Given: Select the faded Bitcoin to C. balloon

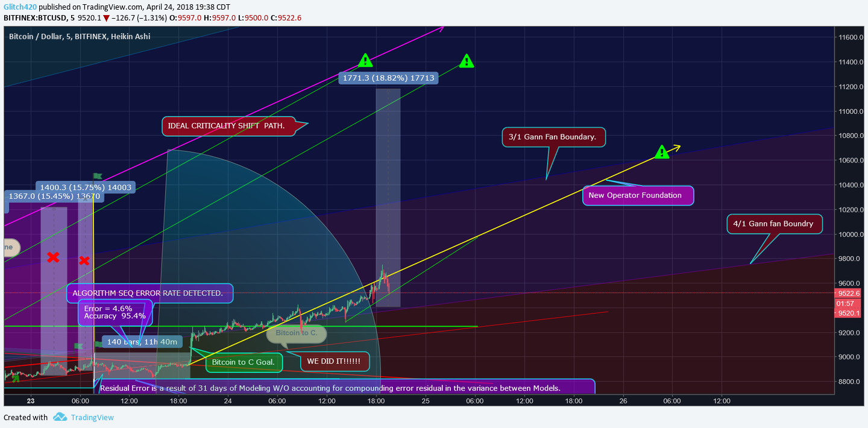Looking at the screenshot, I should pyautogui.click(x=296, y=333).
